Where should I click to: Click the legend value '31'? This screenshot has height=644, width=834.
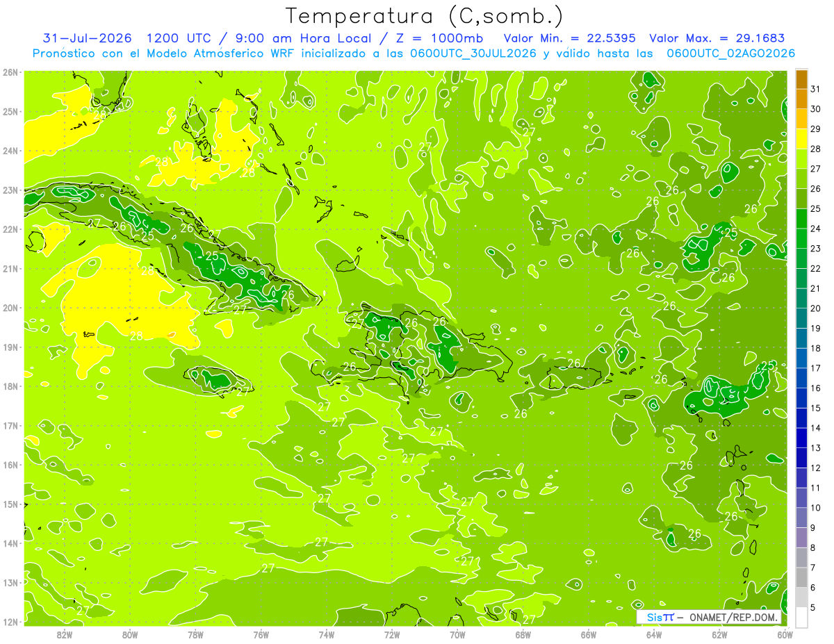pos(816,89)
